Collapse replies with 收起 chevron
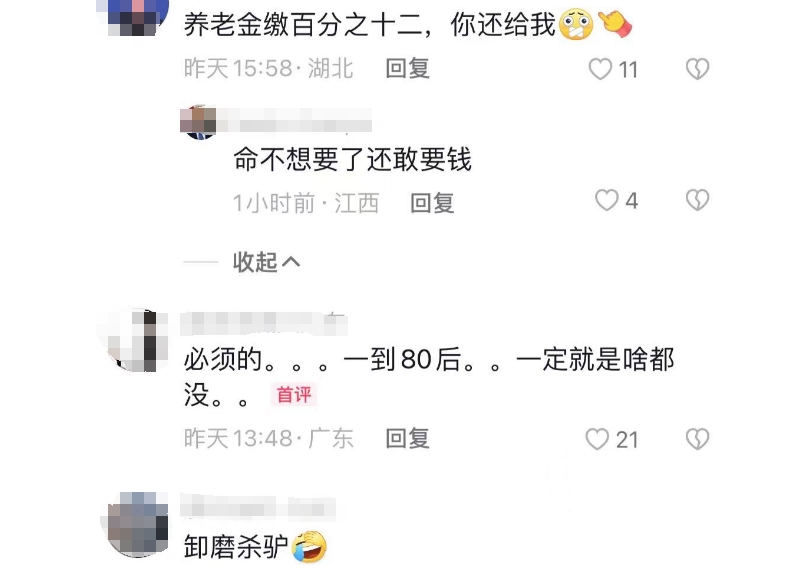Screen dimensions: 795x572 pos(266,262)
